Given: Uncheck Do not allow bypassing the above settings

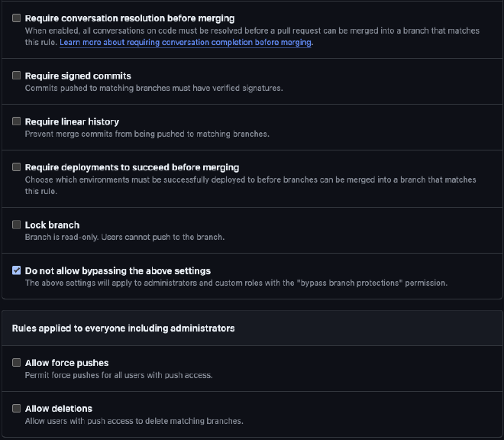Looking at the screenshot, I should coord(16,270).
